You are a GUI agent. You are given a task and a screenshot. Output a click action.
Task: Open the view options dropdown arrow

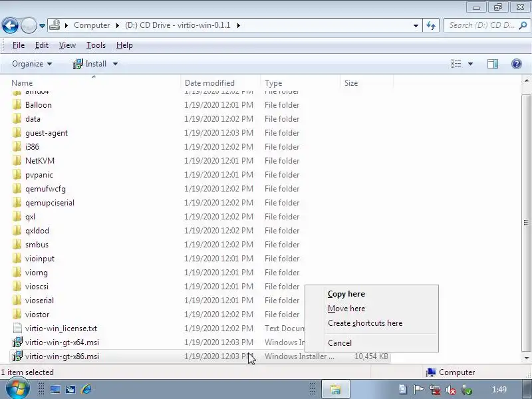[470, 64]
